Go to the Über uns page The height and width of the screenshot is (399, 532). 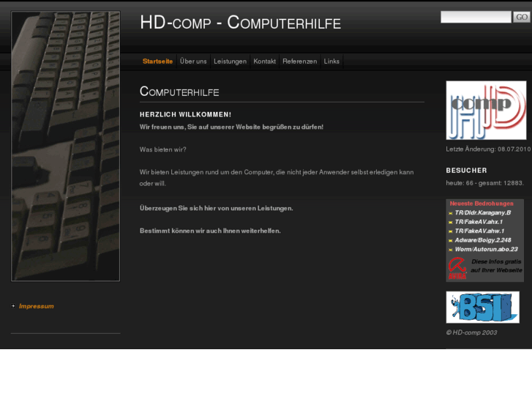193,61
